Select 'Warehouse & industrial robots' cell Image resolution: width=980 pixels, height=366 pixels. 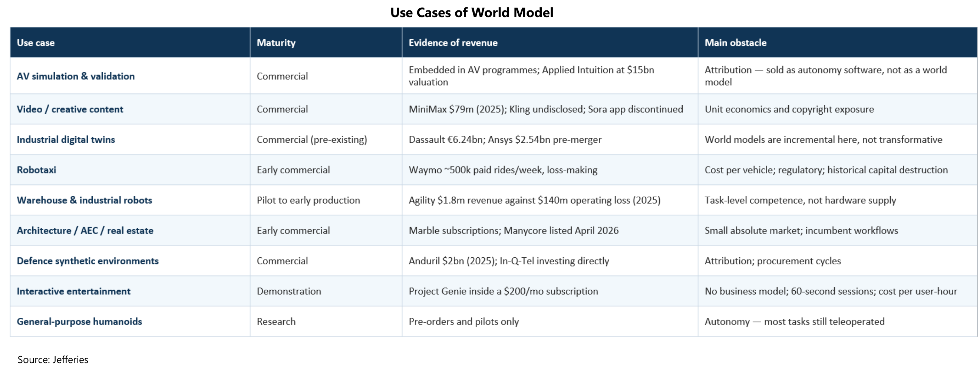point(85,200)
